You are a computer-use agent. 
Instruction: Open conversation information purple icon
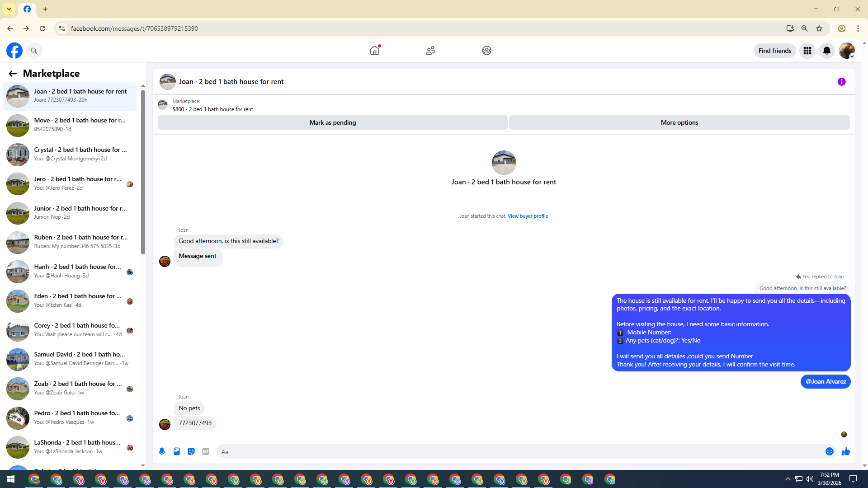[841, 82]
